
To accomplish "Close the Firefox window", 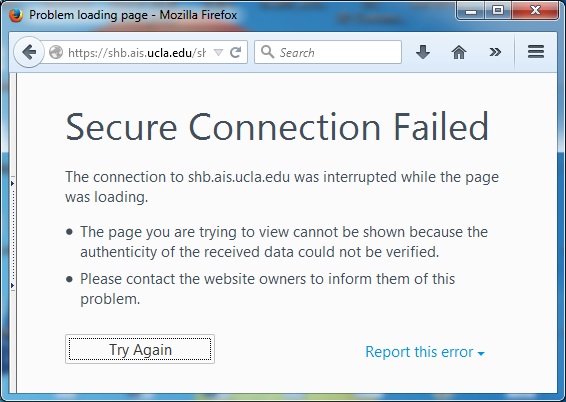I will coord(535,10).
